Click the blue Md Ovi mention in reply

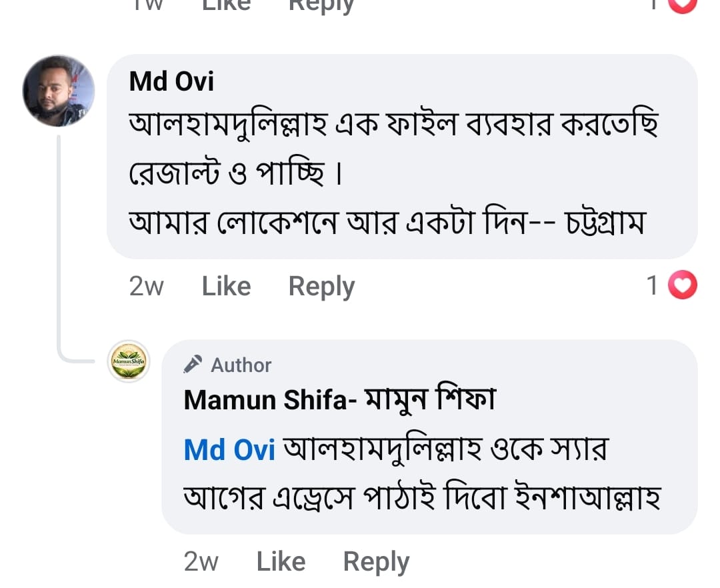(x=229, y=450)
